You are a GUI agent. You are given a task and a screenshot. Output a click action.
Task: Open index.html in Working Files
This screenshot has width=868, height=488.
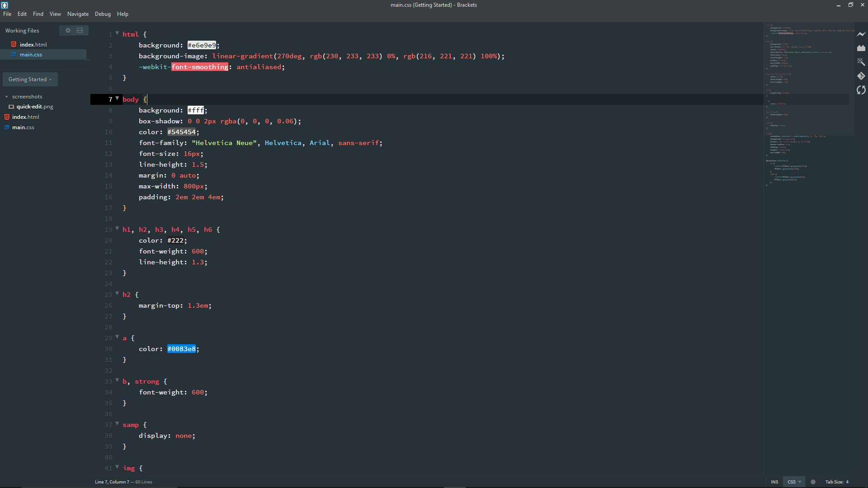tap(33, 45)
